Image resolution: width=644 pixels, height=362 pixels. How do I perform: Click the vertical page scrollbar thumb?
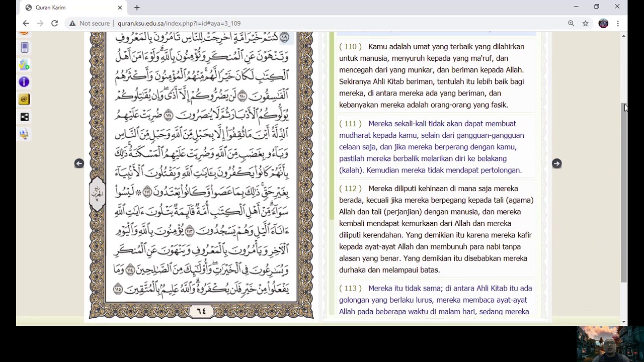[624, 193]
